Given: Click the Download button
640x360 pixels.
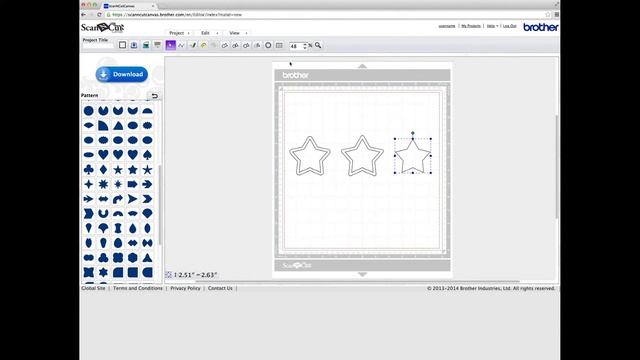Looking at the screenshot, I should coord(122,74).
